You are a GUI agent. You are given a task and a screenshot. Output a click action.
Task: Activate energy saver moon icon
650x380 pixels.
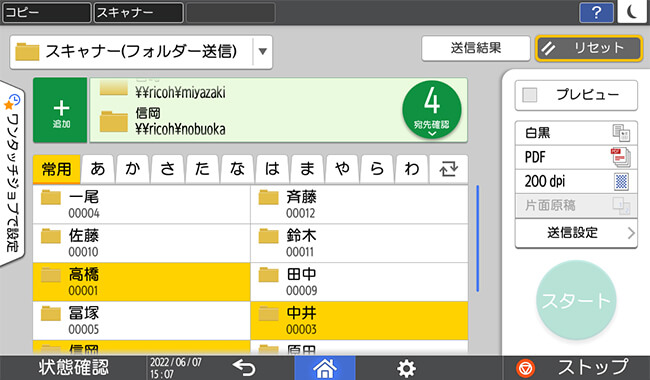[633, 12]
